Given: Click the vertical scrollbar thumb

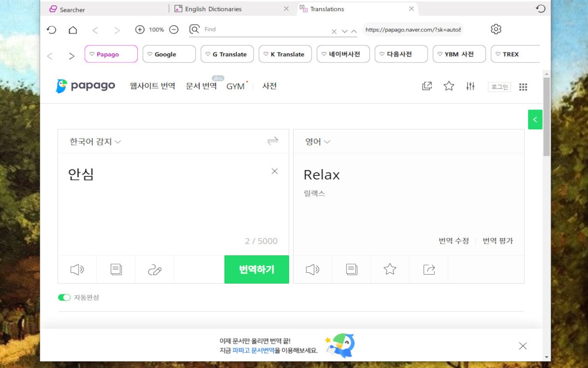Looking at the screenshot, I should pyautogui.click(x=546, y=116).
